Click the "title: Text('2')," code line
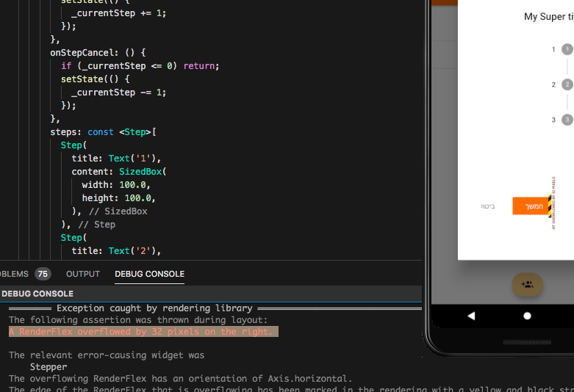 116,251
